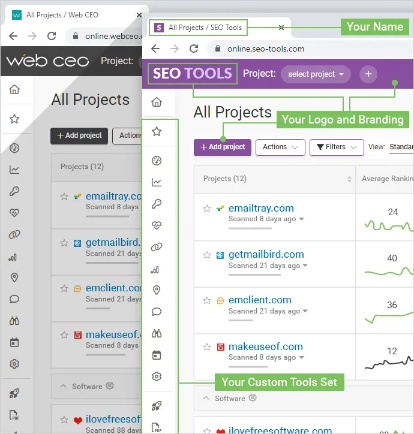Open the Actions dropdown in SEO Tools
The image size is (414, 434).
280,147
